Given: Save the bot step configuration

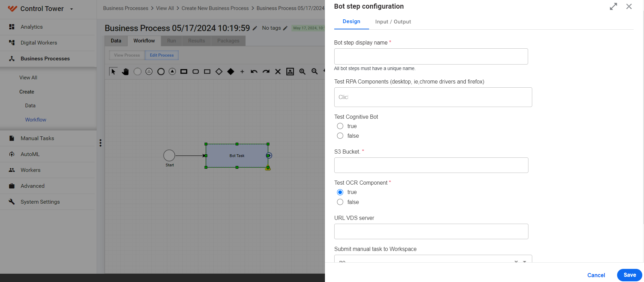Looking at the screenshot, I should pyautogui.click(x=630, y=275).
